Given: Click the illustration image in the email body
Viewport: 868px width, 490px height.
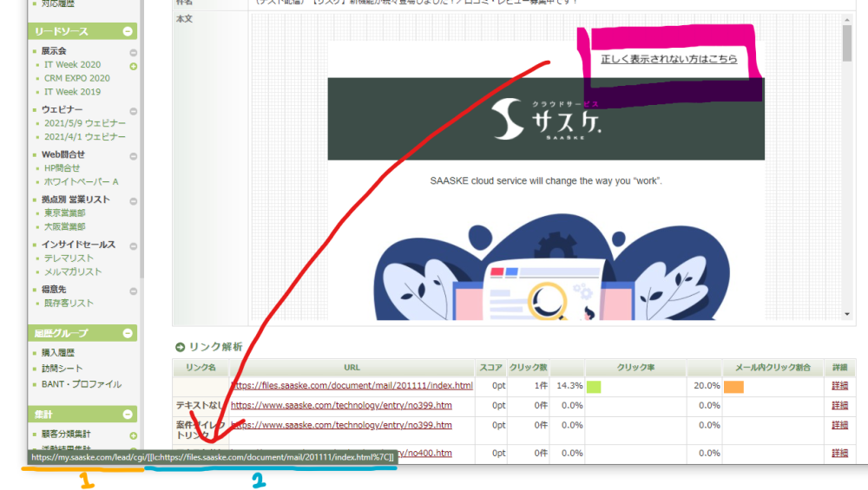Looking at the screenshot, I should point(551,267).
